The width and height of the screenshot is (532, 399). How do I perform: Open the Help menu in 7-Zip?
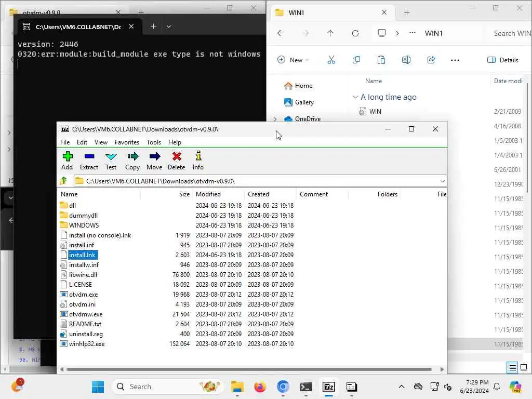[x=175, y=142]
